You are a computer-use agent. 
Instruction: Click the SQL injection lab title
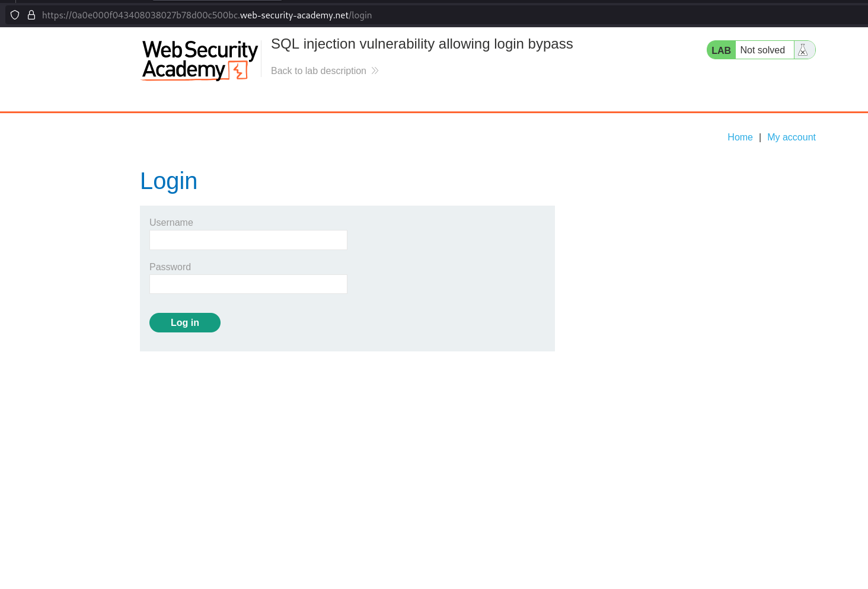[x=422, y=44]
